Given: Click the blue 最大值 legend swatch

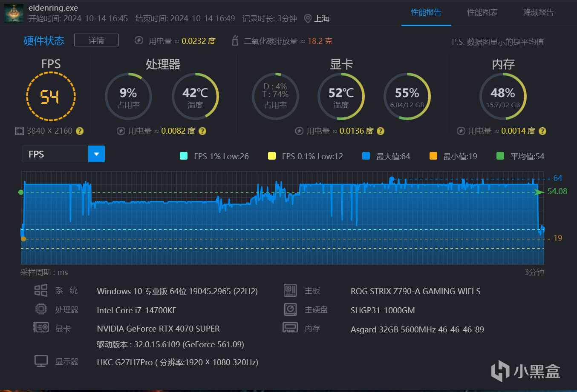Looking at the screenshot, I should pyautogui.click(x=366, y=156).
